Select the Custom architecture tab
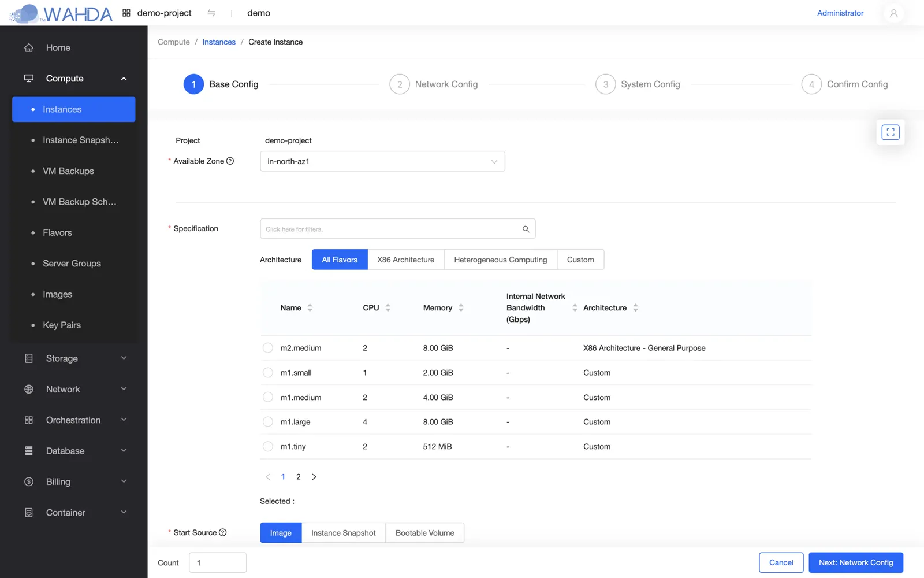Screen dimensions: 924x578 [x=580, y=260]
